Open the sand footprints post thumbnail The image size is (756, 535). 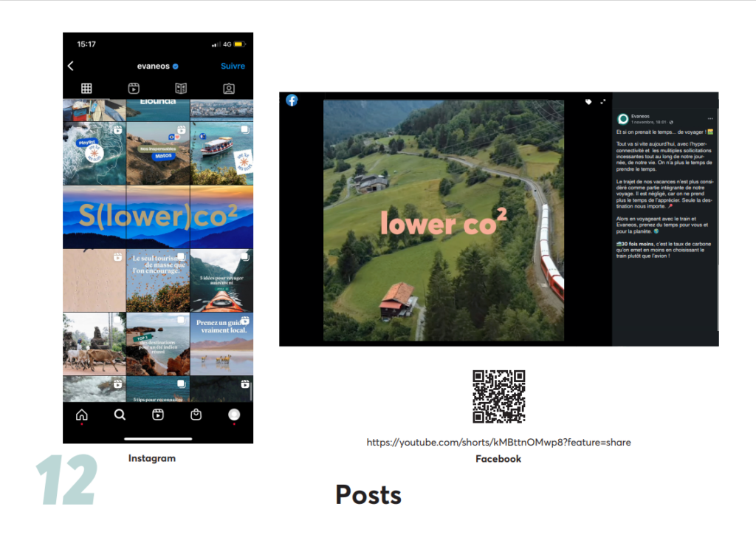pyautogui.click(x=94, y=281)
